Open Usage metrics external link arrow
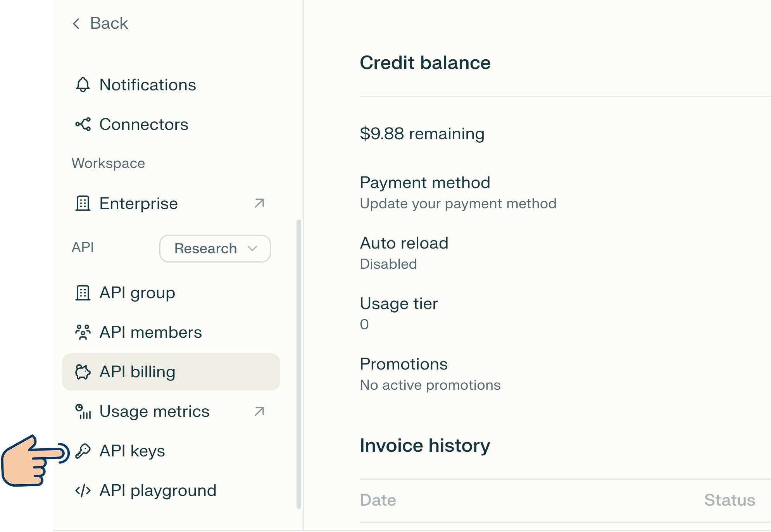771x532 pixels. [x=259, y=411]
